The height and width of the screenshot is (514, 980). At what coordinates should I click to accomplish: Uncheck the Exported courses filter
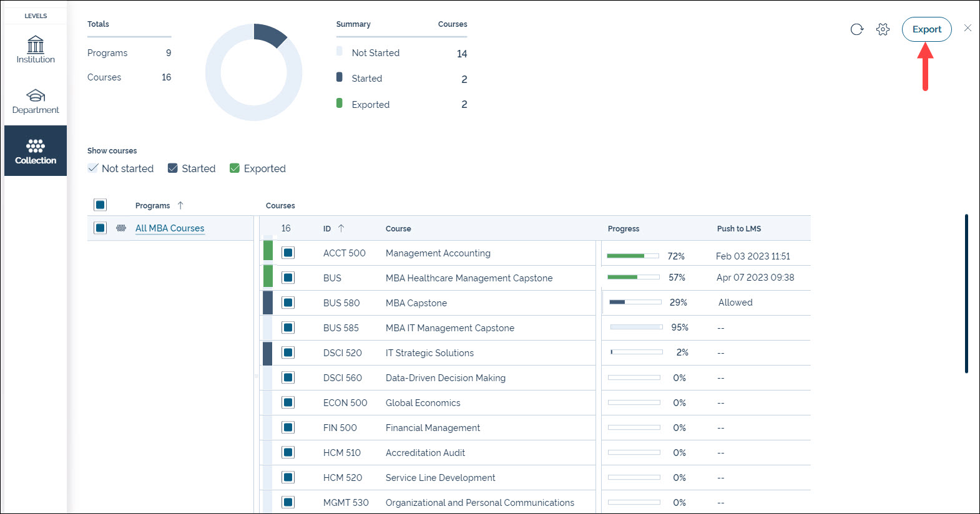point(235,168)
